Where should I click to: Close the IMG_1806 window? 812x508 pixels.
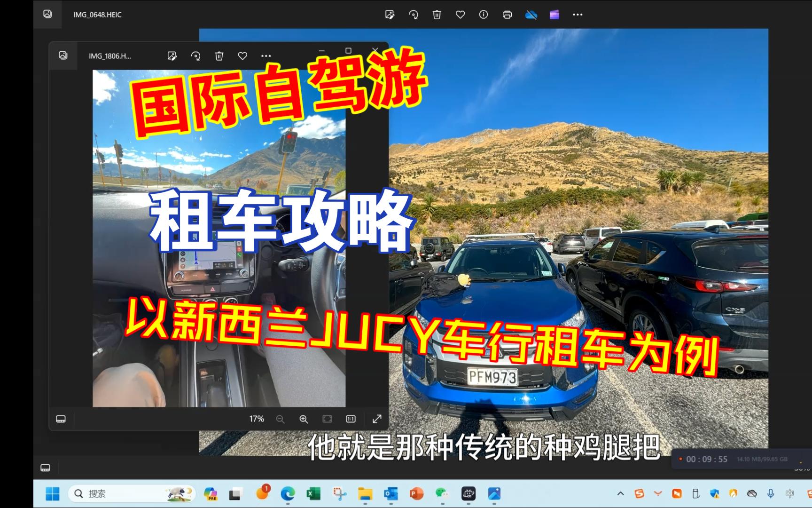(x=375, y=50)
